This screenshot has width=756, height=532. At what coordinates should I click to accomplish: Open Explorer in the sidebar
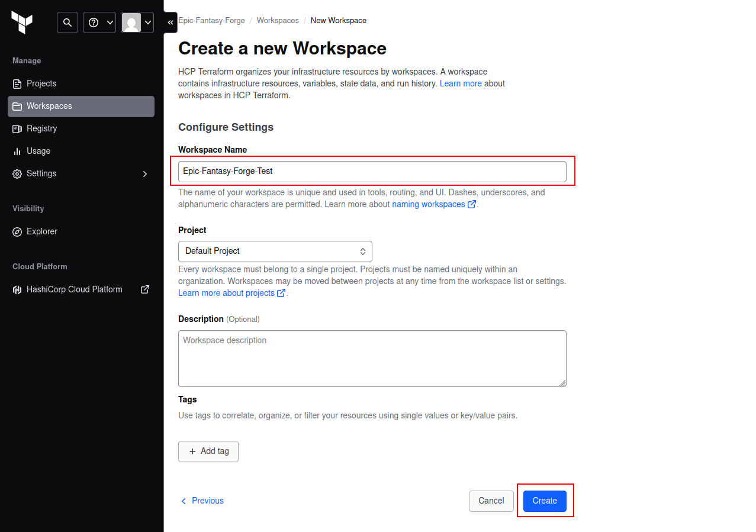81,231
